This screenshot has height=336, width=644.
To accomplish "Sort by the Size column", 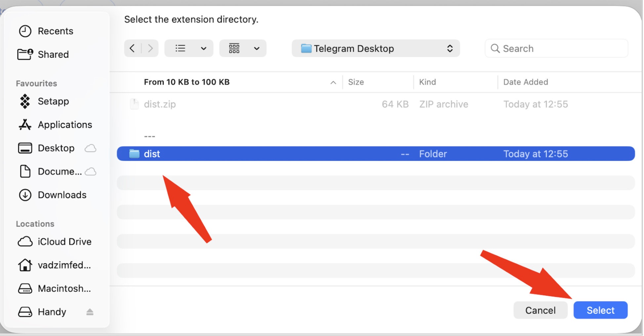I will [356, 82].
